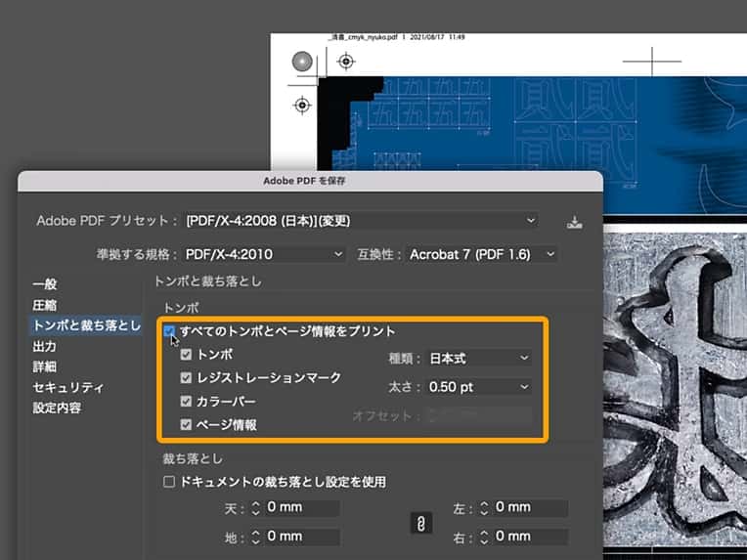Click the color bar circle in PDF preview

point(302,62)
